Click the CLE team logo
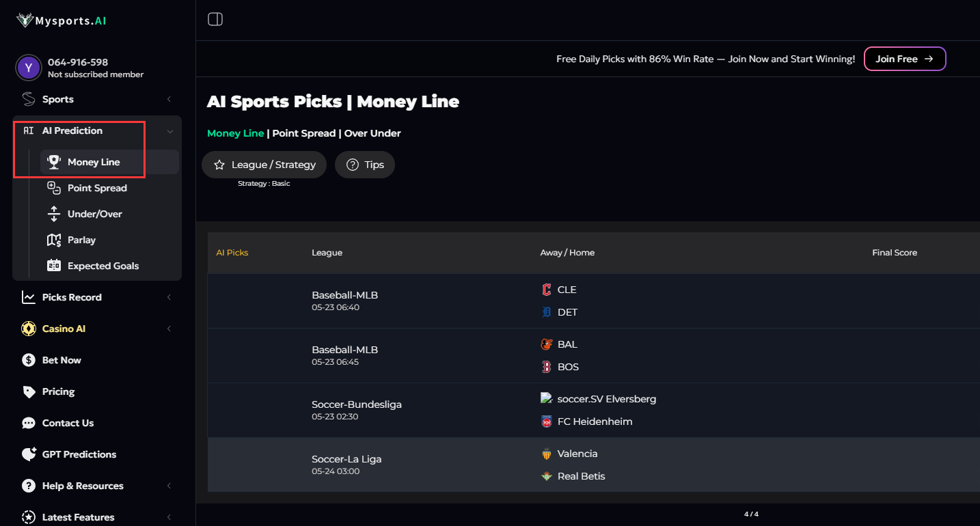This screenshot has height=526, width=980. (546, 290)
